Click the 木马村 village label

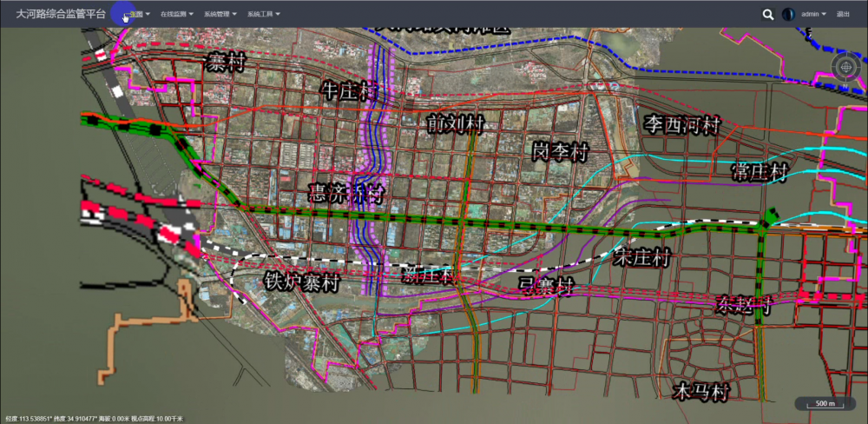(692, 391)
